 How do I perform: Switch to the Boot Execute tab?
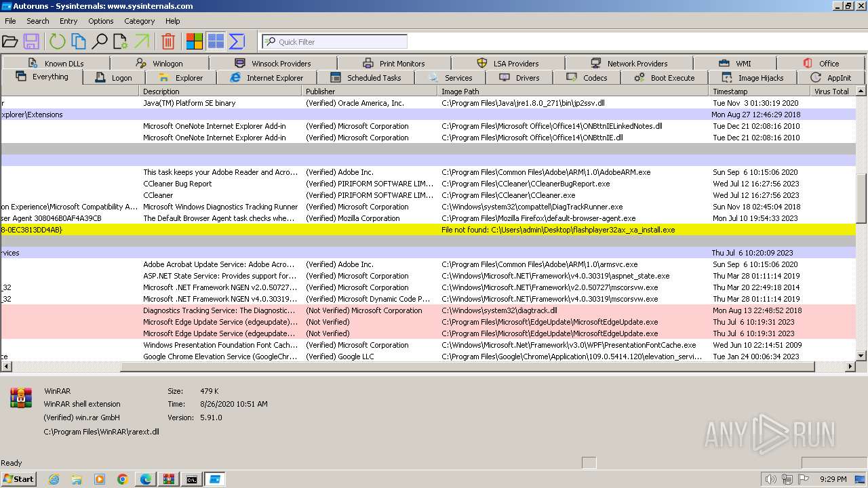coord(665,78)
